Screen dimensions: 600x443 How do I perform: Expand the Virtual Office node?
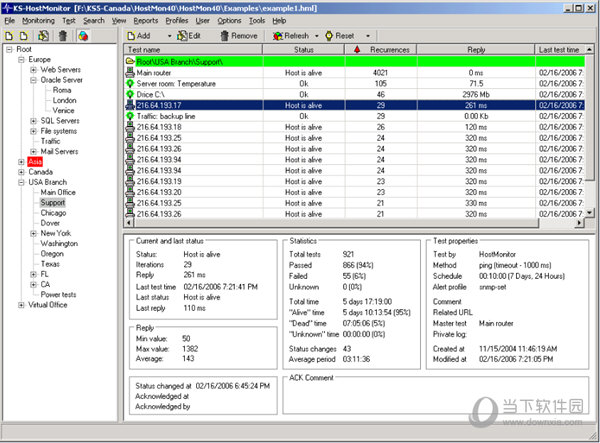21,305
